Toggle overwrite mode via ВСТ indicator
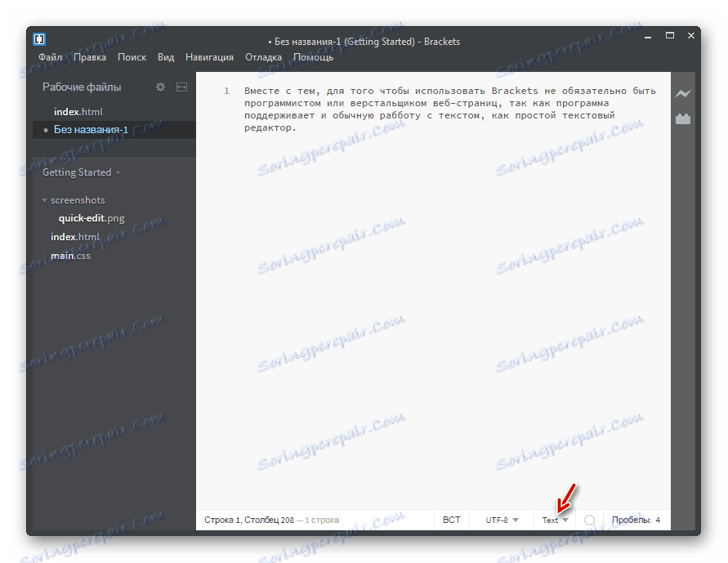Image resolution: width=728 pixels, height=563 pixels. point(451,520)
